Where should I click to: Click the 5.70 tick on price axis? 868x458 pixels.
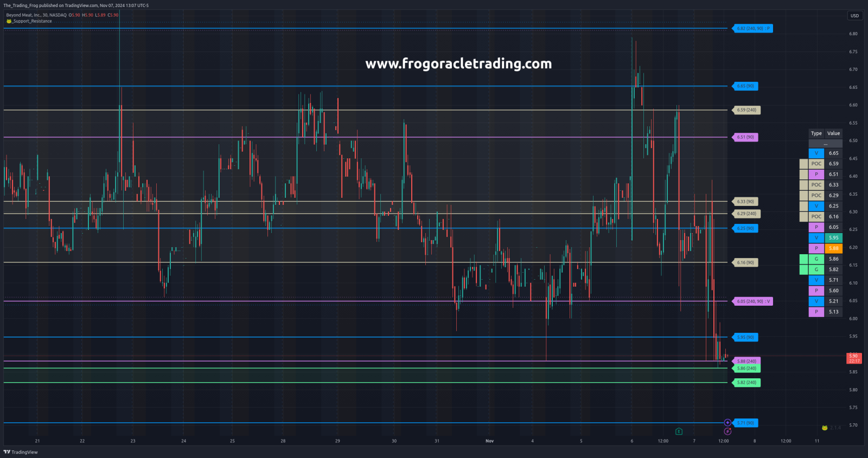pos(853,425)
